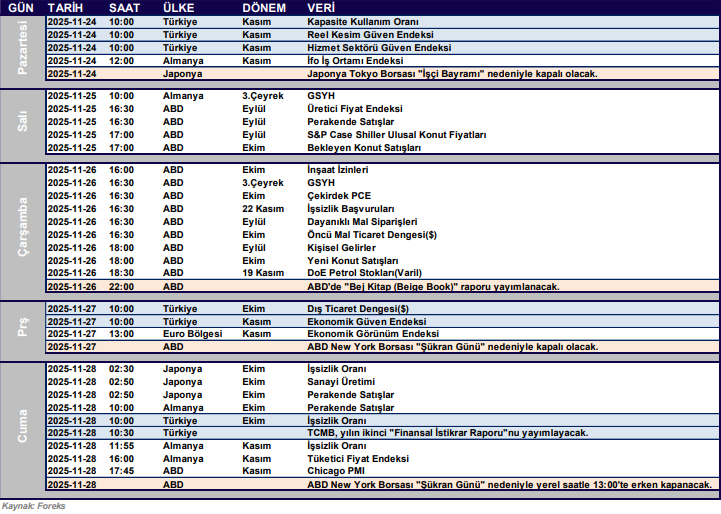Click the Pazartesi day label
721x514 pixels.
pyautogui.click(x=22, y=47)
